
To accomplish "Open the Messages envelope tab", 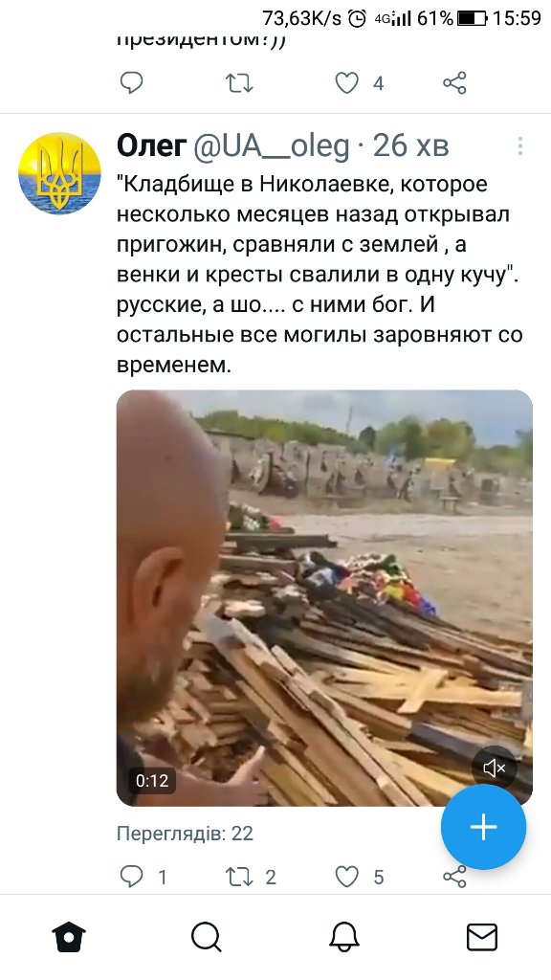I will click(482, 937).
